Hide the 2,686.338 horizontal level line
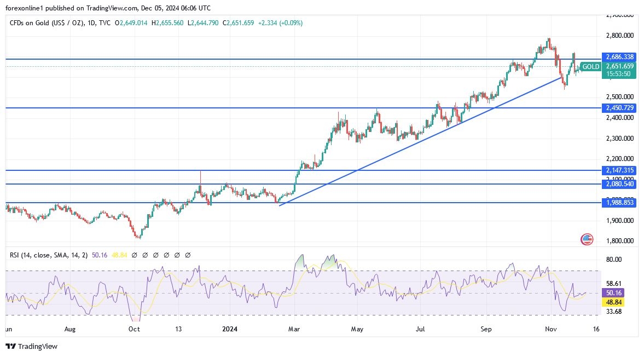Viewport: 644px width, 356px height. point(620,56)
